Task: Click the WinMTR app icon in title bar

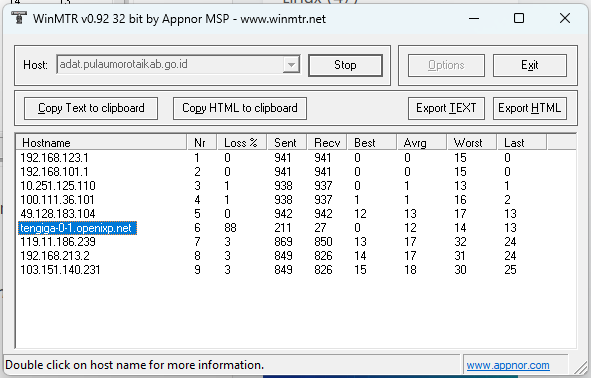Action: (x=18, y=18)
